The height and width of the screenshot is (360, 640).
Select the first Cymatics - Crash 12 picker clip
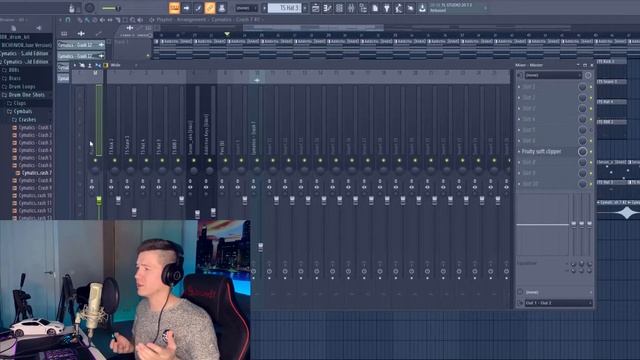click(x=81, y=44)
